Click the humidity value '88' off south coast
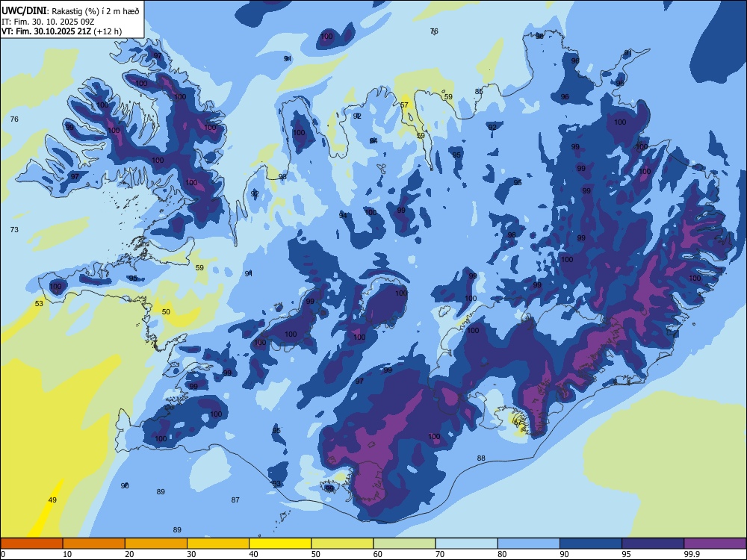The image size is (747, 560). coord(481,458)
